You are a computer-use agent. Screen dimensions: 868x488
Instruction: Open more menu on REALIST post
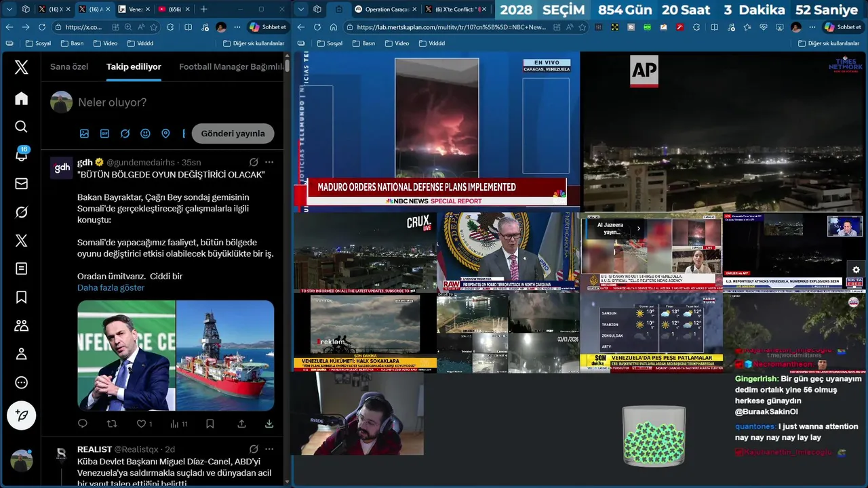(269, 449)
